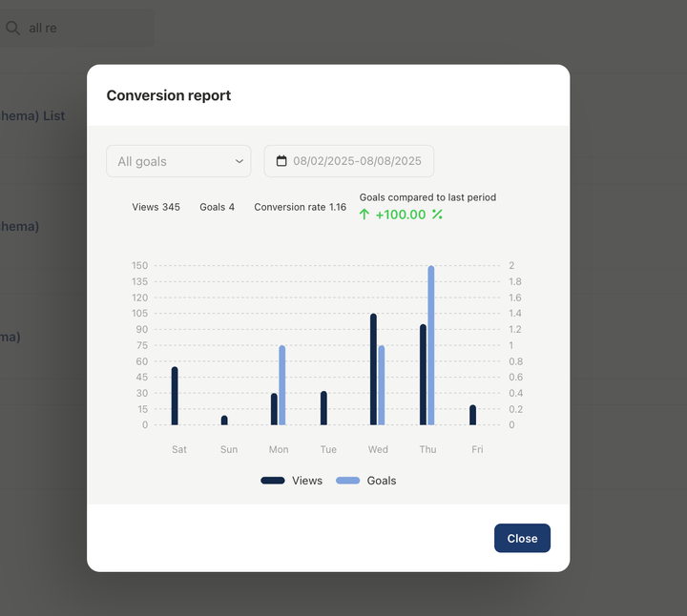Click the Monday Goals bar
The image size is (687, 616).
(x=282, y=385)
